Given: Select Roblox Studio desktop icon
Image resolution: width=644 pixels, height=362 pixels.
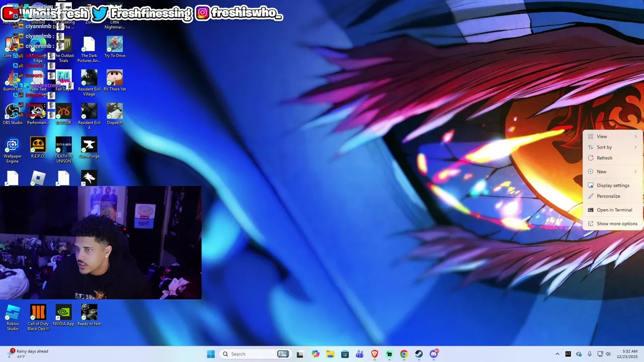Looking at the screenshot, I should tap(13, 318).
